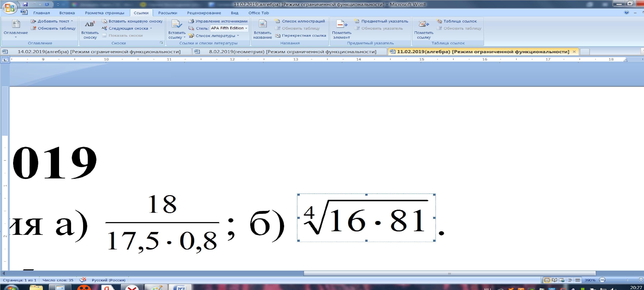This screenshot has height=290, width=644.
Task: Click the Save icon in quick access toolbar
Action: coord(25,4)
